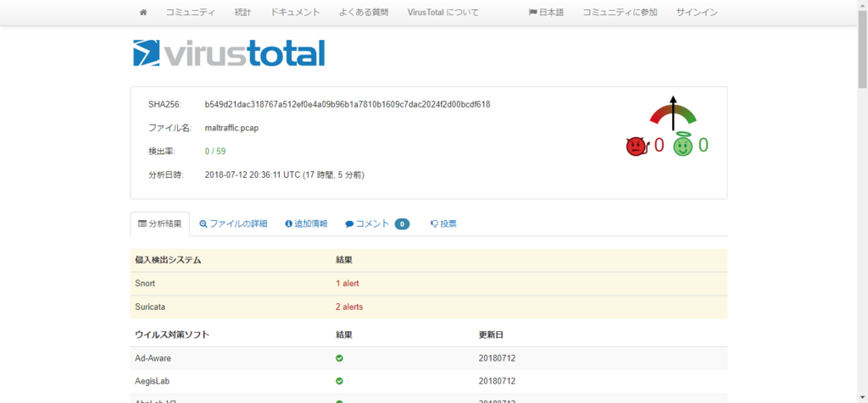Select the 分析結果 tab
The image size is (868, 403).
[x=160, y=224]
